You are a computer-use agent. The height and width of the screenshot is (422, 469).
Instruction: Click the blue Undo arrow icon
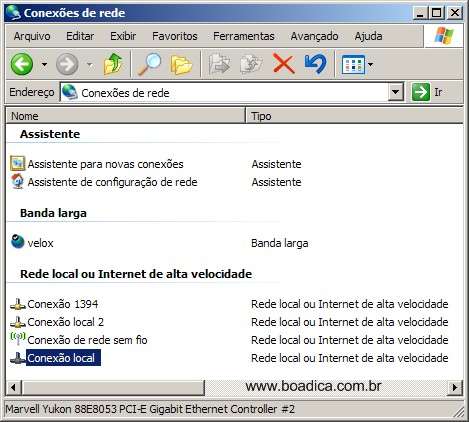[x=315, y=64]
